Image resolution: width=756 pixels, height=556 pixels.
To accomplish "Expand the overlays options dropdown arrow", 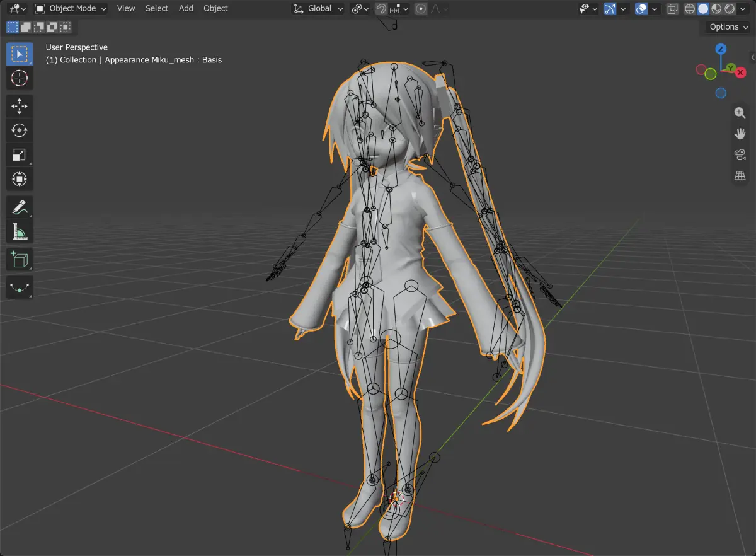I will point(655,9).
